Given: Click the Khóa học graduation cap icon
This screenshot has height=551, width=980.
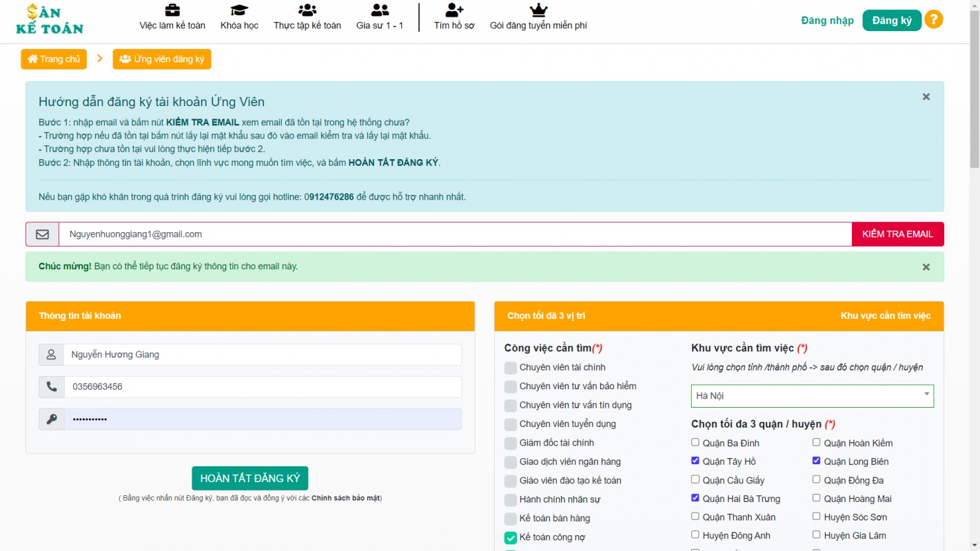Looking at the screenshot, I should pyautogui.click(x=239, y=10).
